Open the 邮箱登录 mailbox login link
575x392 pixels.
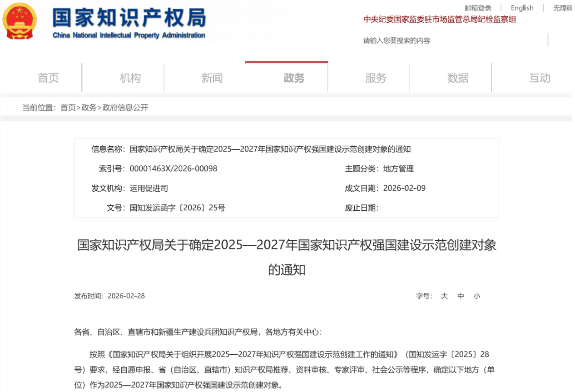point(477,8)
